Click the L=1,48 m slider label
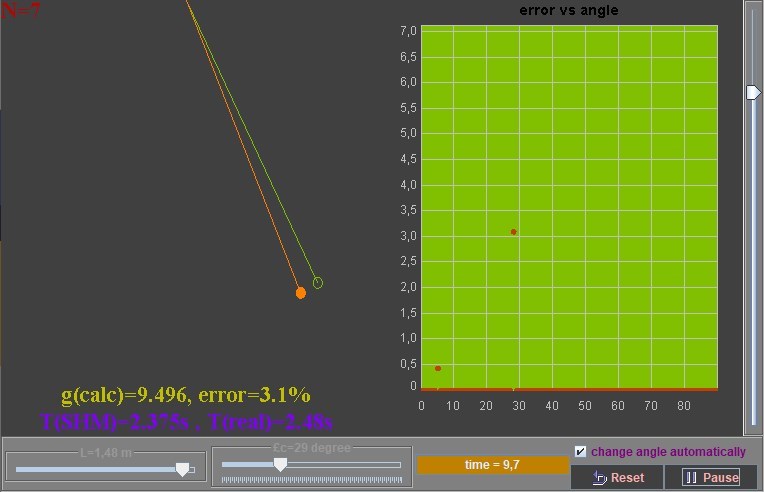 104,453
